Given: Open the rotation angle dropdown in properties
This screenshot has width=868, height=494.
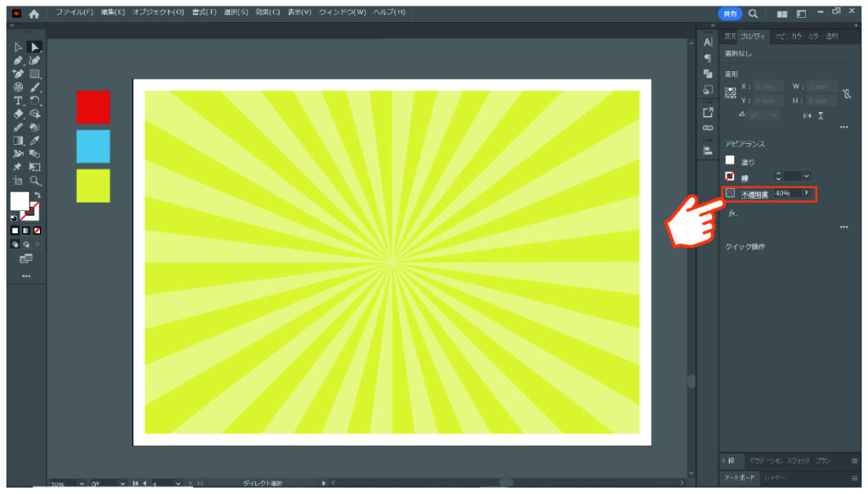Looking at the screenshot, I should 774,115.
